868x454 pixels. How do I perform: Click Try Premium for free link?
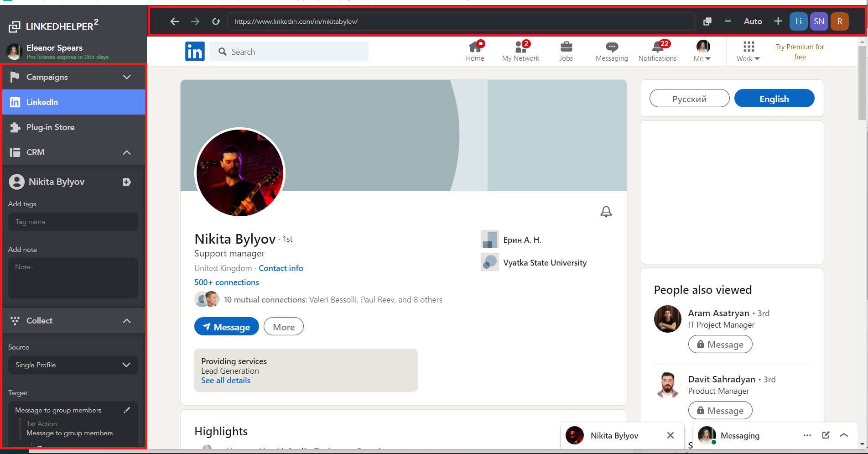click(800, 52)
